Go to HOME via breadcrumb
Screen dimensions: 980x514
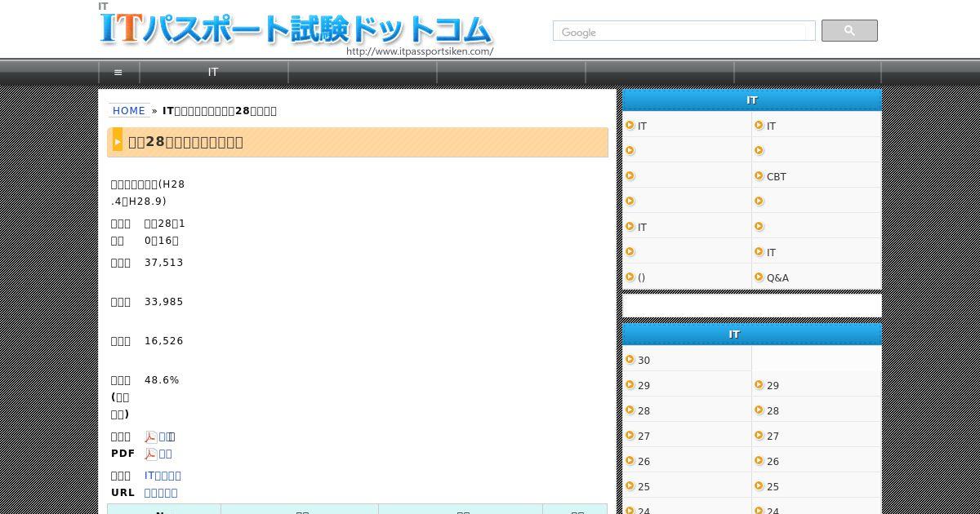coord(129,111)
